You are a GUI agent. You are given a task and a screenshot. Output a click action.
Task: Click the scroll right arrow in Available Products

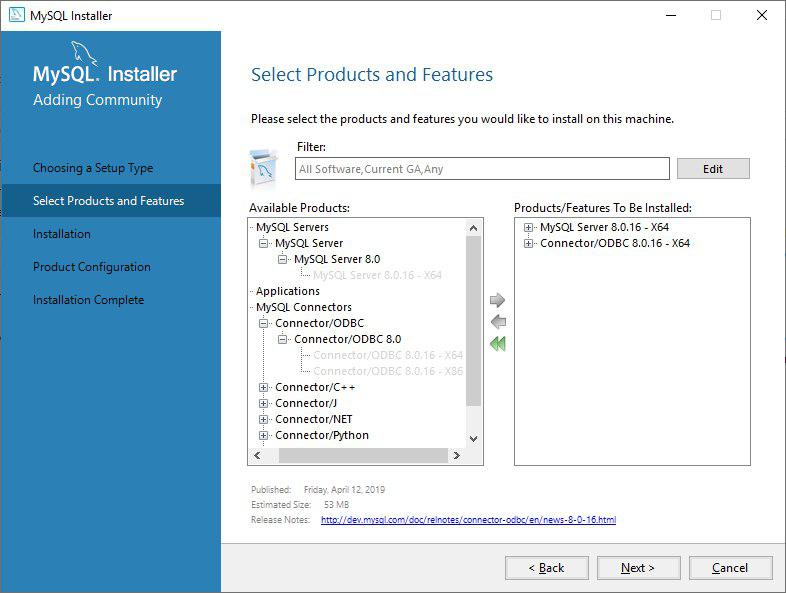point(457,455)
